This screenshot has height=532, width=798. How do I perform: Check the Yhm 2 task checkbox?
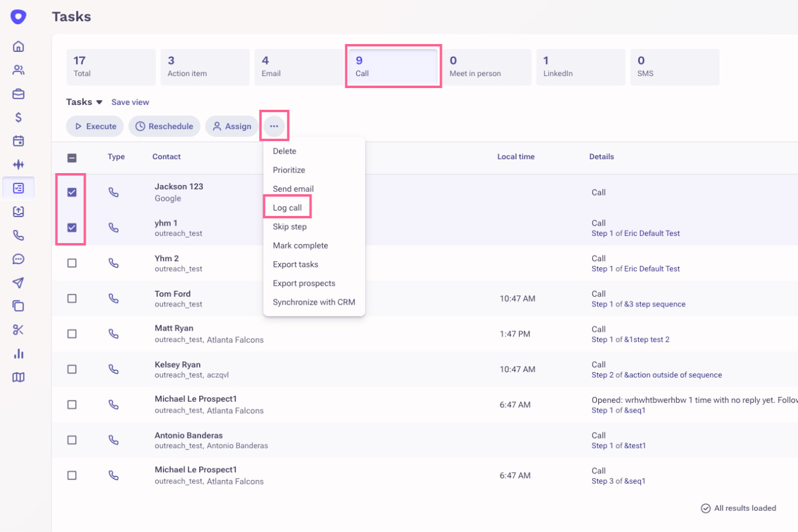point(72,263)
